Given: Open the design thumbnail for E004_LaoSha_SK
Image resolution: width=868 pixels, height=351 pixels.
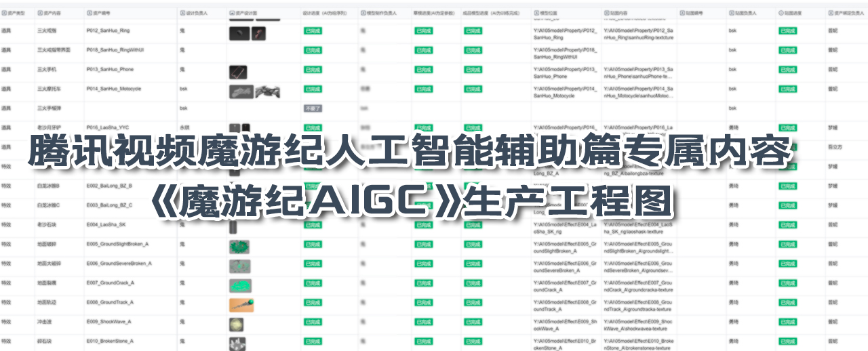Looking at the screenshot, I should tap(232, 227).
